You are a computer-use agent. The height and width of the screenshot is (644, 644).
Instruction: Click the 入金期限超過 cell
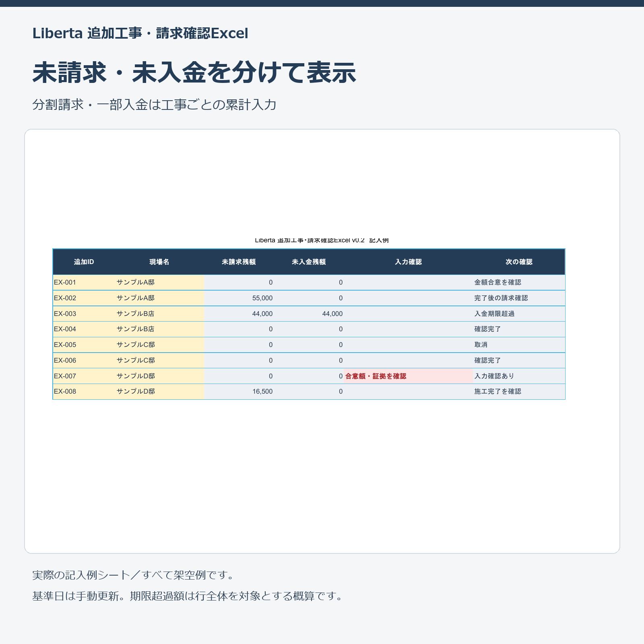(519, 314)
